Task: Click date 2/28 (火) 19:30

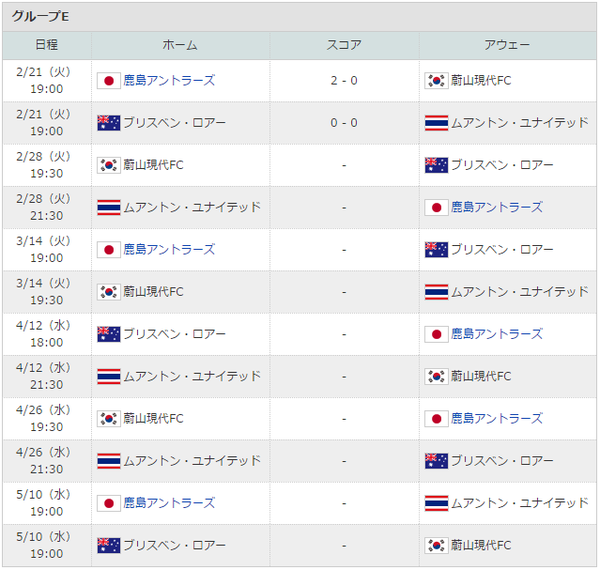Action: pos(46,165)
